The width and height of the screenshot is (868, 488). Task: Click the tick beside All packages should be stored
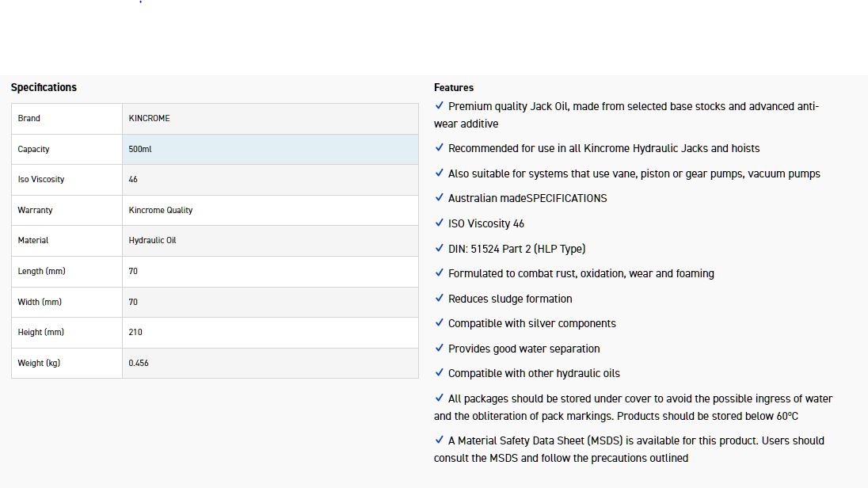[x=440, y=398]
